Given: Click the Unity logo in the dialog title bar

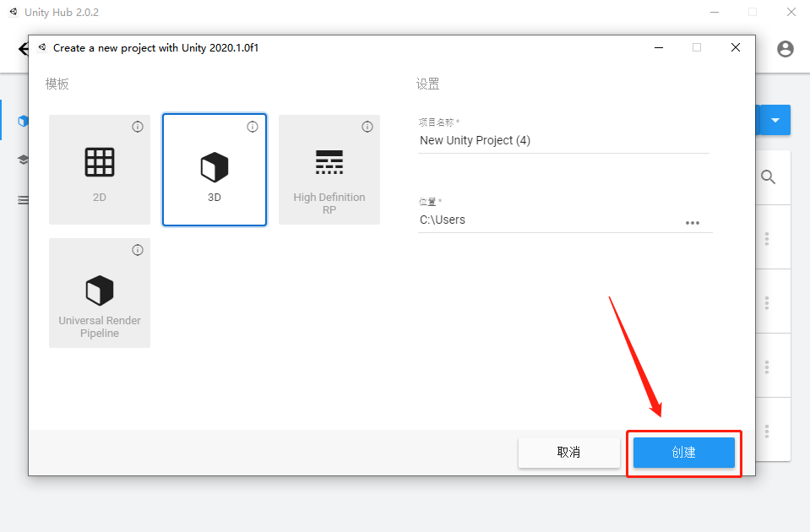Looking at the screenshot, I should (x=42, y=47).
